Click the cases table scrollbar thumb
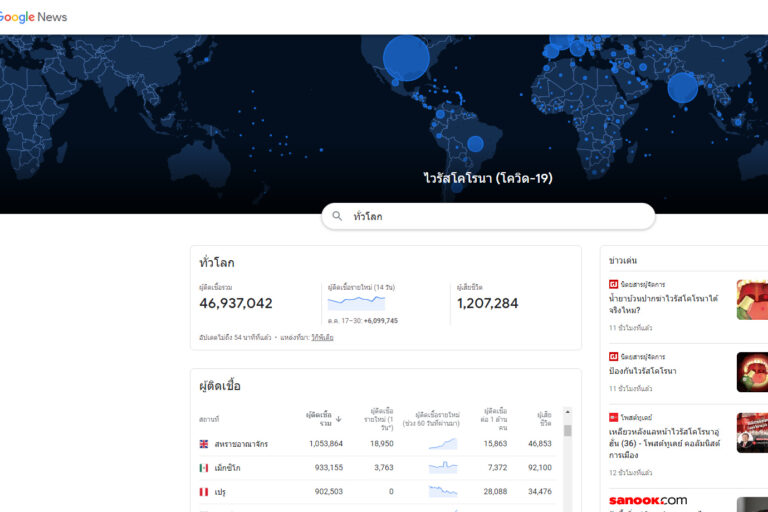The image size is (768, 512). [x=568, y=431]
